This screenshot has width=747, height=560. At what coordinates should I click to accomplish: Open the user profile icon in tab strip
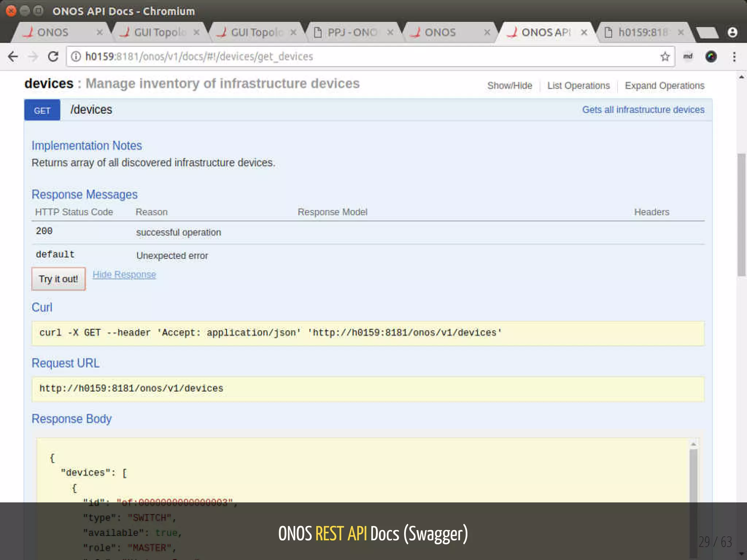732,32
